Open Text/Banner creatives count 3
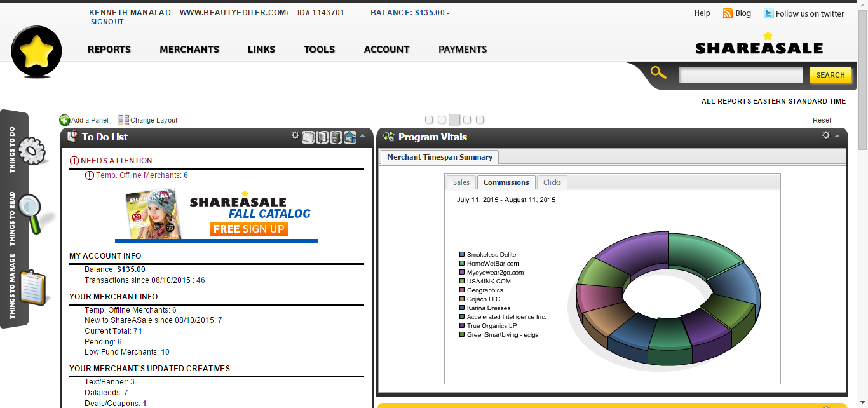Image resolution: width=868 pixels, height=408 pixels. (x=132, y=382)
